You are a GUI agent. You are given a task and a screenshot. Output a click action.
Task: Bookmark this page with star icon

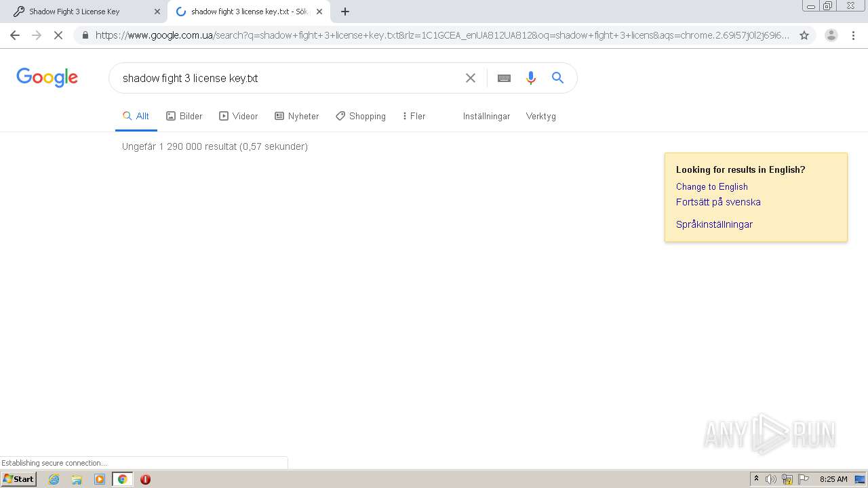(804, 35)
